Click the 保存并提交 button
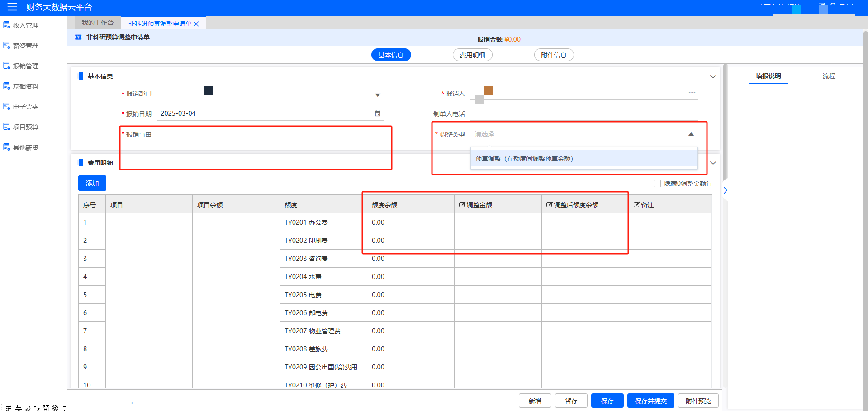Viewport: 868px width, 411px height. click(651, 401)
